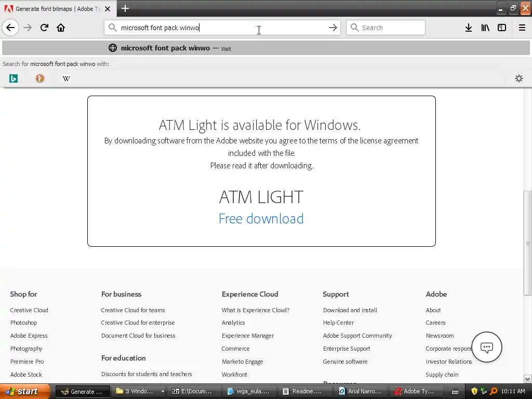Close the Generate font bitmaps tab

click(x=108, y=9)
